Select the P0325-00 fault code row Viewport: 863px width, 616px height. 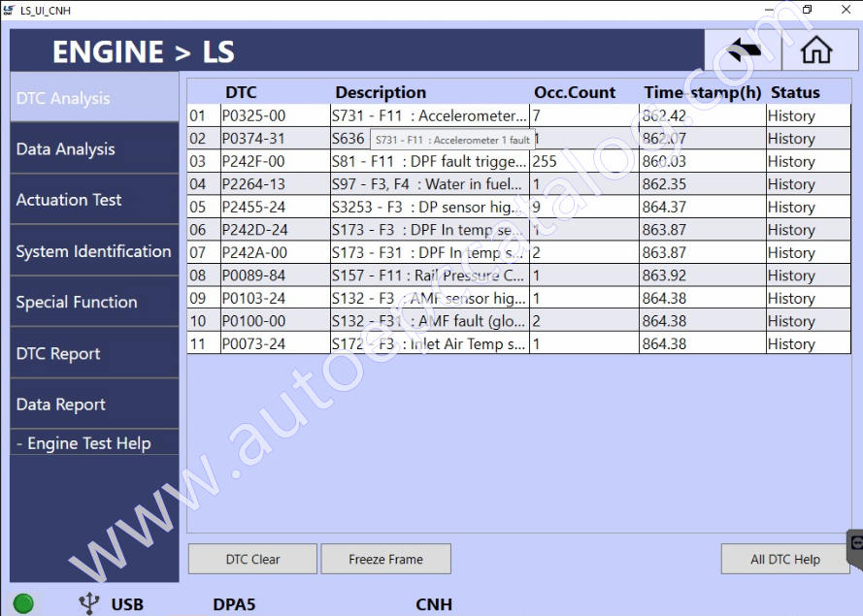tap(255, 116)
